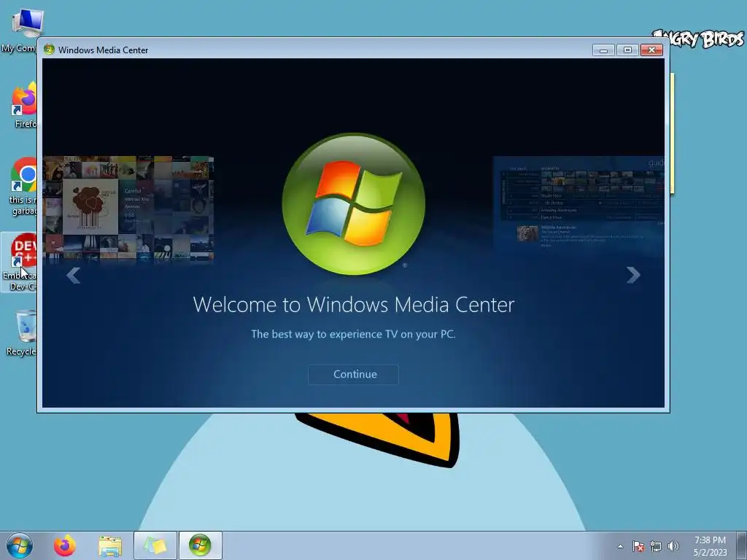Click the Show desktop strip at taskbar end
The width and height of the screenshot is (747, 560).
tap(742, 545)
